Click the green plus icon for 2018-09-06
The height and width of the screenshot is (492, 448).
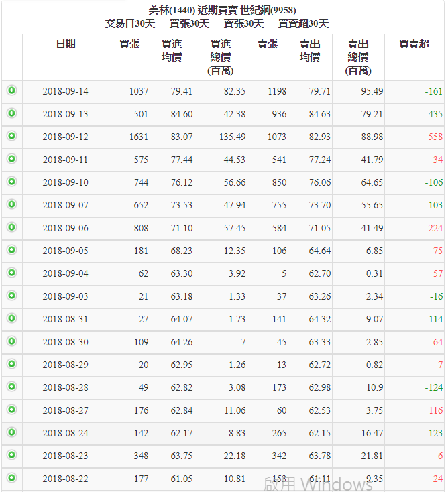pos(11,227)
